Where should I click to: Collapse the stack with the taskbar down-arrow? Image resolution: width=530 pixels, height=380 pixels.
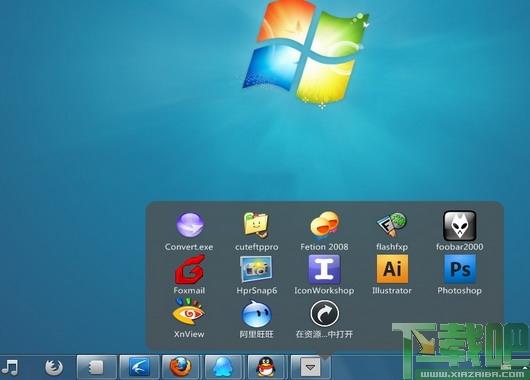click(x=311, y=367)
